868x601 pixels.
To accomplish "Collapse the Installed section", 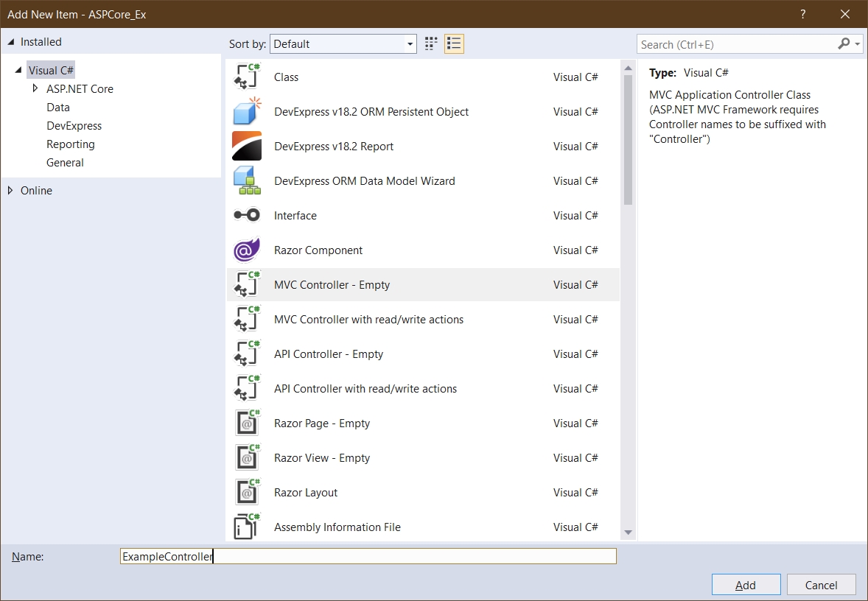I will pyautogui.click(x=10, y=42).
